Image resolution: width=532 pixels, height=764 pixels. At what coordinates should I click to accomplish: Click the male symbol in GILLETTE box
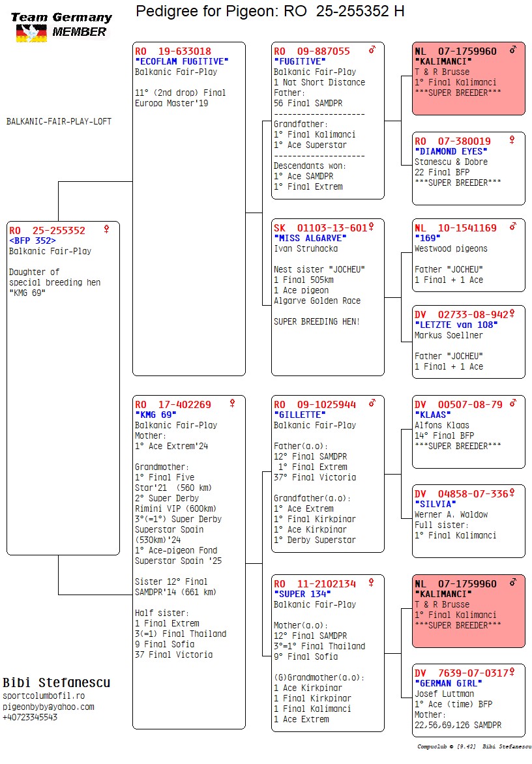(372, 404)
